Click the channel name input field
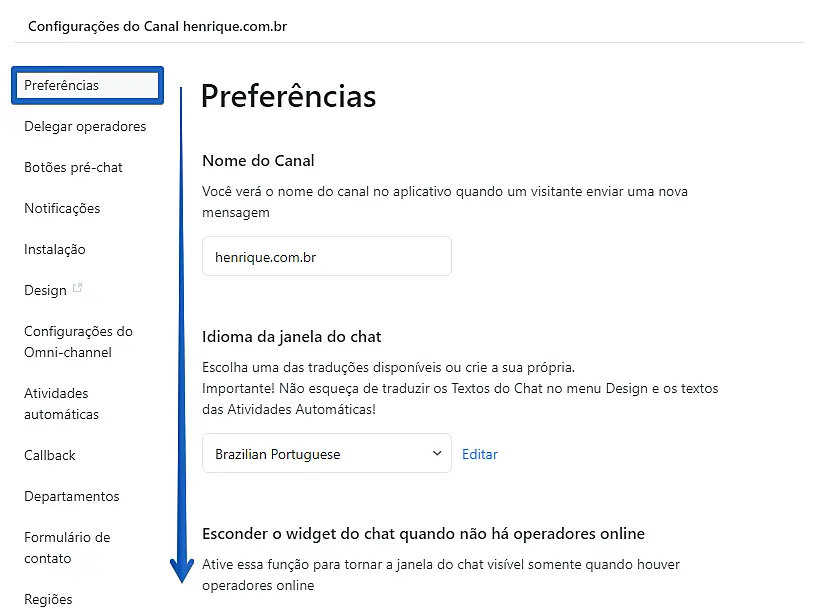The width and height of the screenshot is (823, 609). coord(326,257)
